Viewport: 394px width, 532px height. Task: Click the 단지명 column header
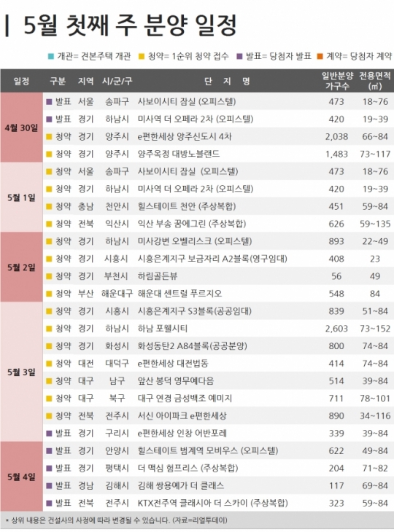tap(227, 81)
